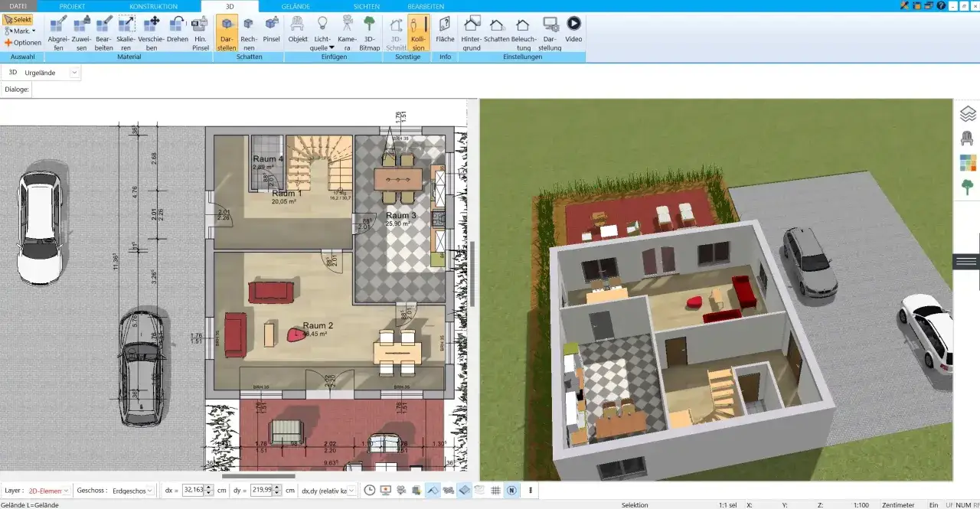Viewport: 980px width, 509px height.
Task: Expand the Lichtquelle dropdown arrow
Action: pos(332,47)
